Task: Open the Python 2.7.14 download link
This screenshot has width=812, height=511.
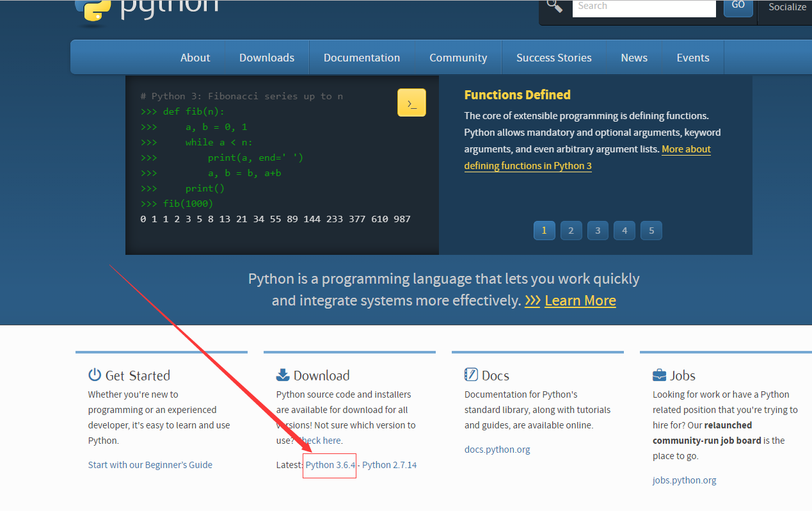Action: coord(390,465)
